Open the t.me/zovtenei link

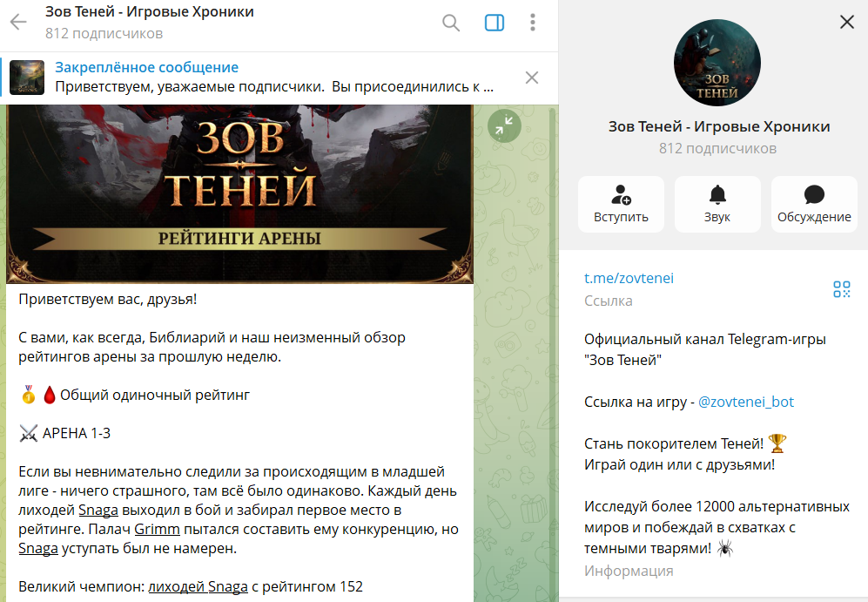tap(629, 278)
